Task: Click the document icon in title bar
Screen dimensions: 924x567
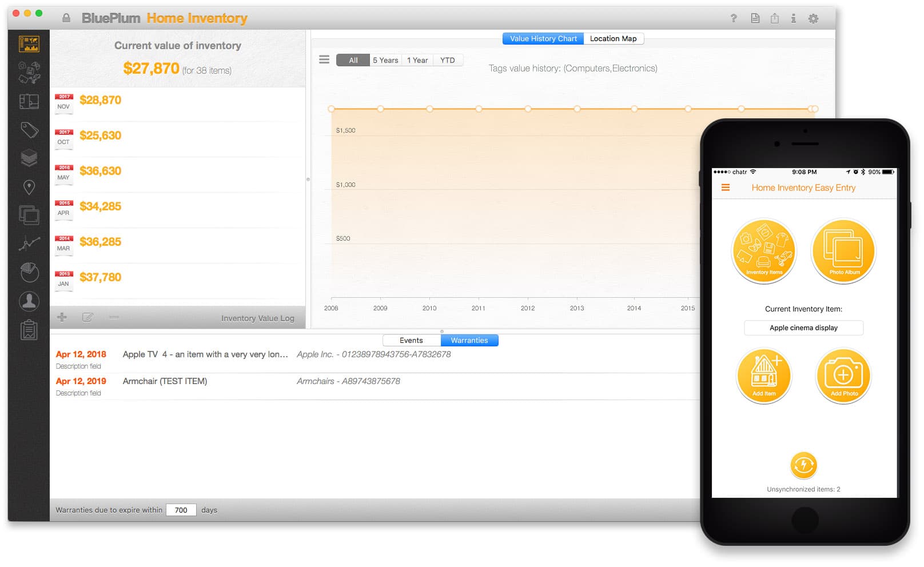Action: click(755, 18)
